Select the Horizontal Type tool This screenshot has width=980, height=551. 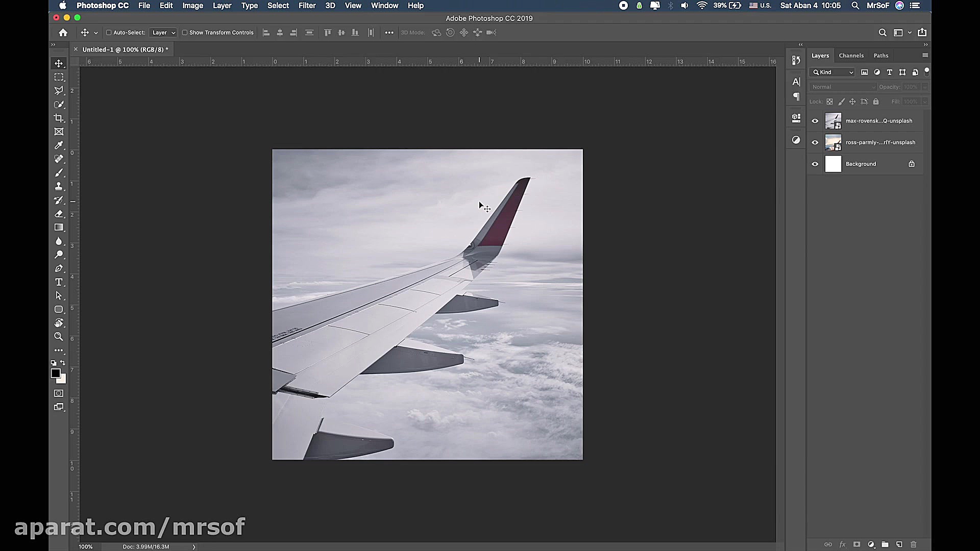[59, 282]
